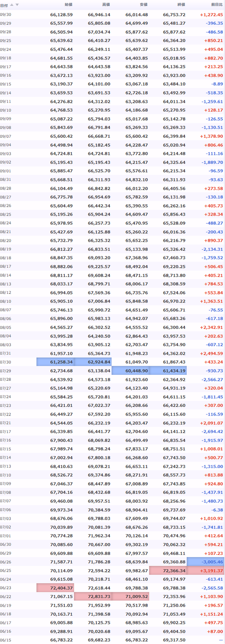Select the closing price 65,513.99

[x=174, y=49]
